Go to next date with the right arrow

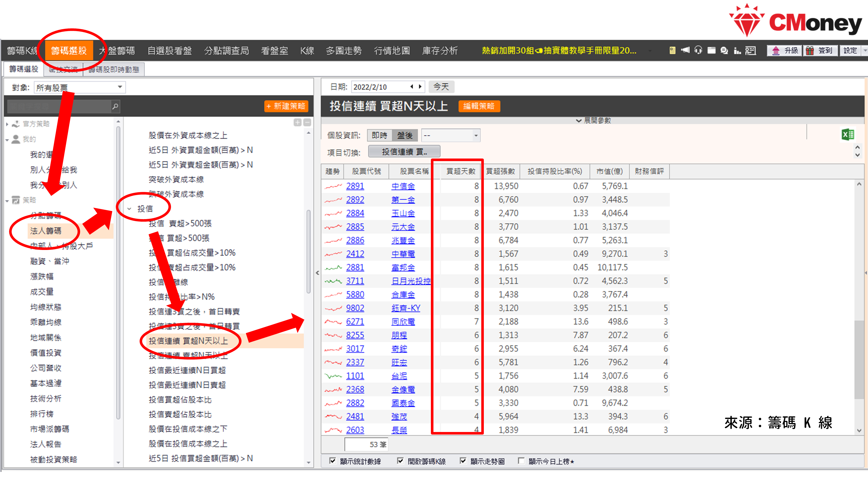pos(420,87)
